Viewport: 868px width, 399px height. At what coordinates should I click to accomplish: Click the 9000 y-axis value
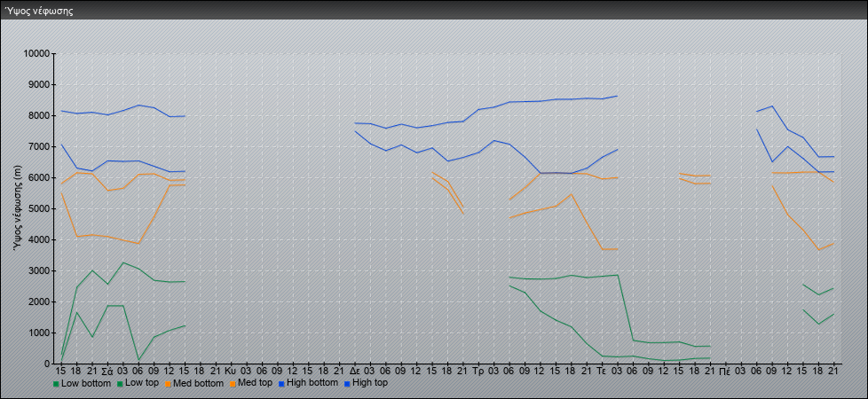coord(40,84)
